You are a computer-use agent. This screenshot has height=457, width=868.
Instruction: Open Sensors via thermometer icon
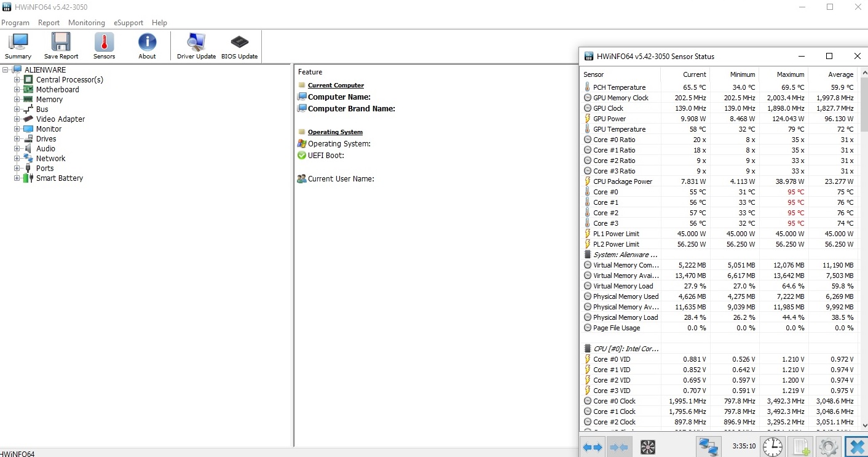coord(104,42)
